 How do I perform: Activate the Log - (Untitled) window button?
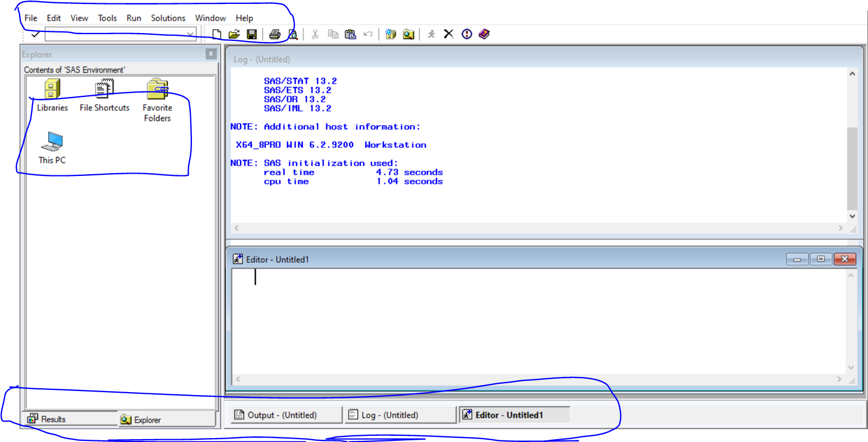(400, 415)
